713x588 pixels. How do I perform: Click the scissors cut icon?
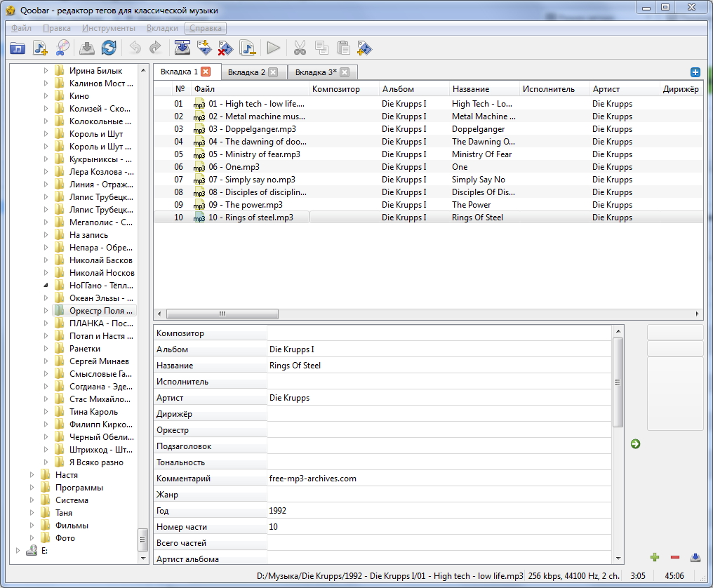pos(300,48)
